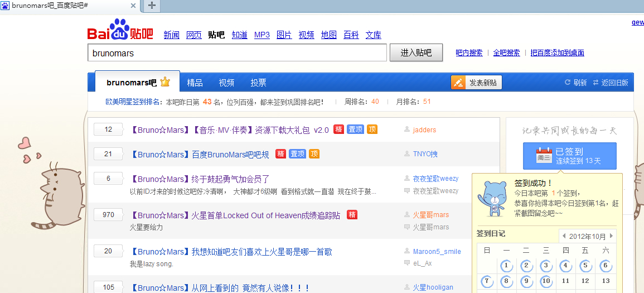Click the user icon beside TNYO拽

point(407,154)
